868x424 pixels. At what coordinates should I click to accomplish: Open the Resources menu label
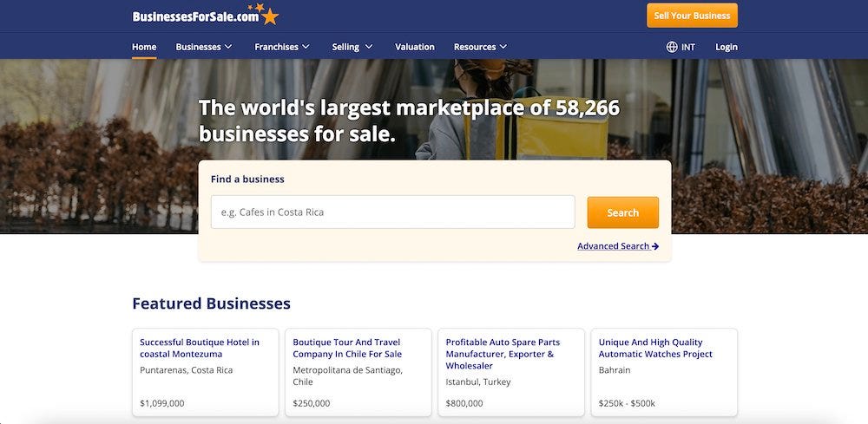tap(475, 47)
